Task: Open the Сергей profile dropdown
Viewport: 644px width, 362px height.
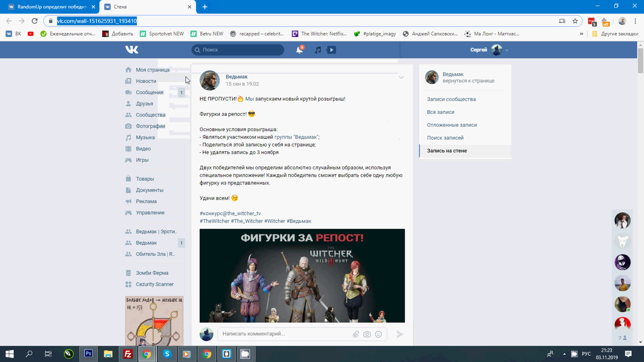Action: point(489,50)
